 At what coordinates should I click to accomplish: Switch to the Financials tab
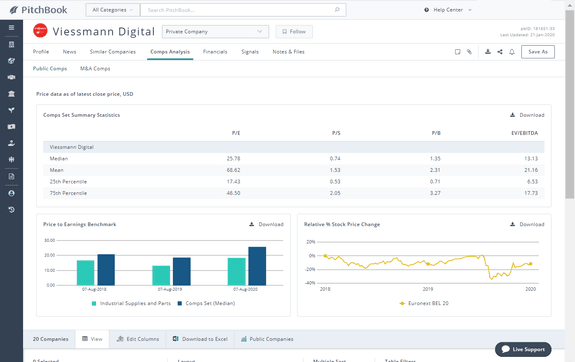coord(215,52)
